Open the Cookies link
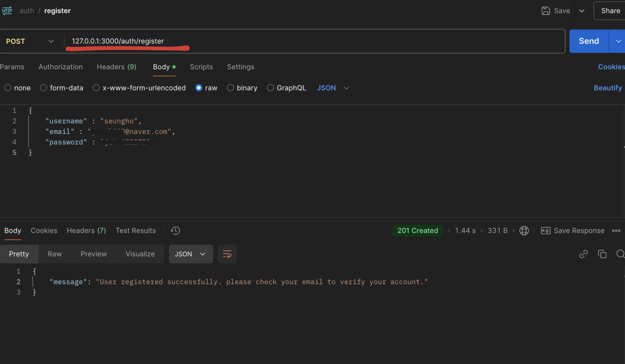 tap(611, 67)
